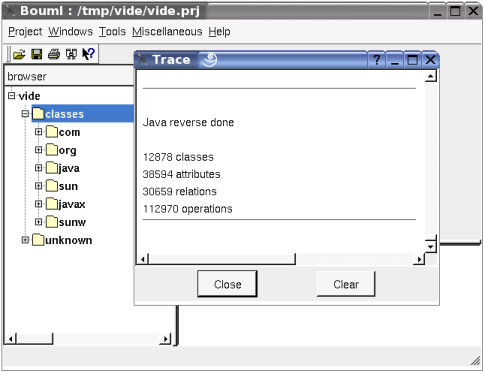Select the com folder icon

tap(52, 132)
